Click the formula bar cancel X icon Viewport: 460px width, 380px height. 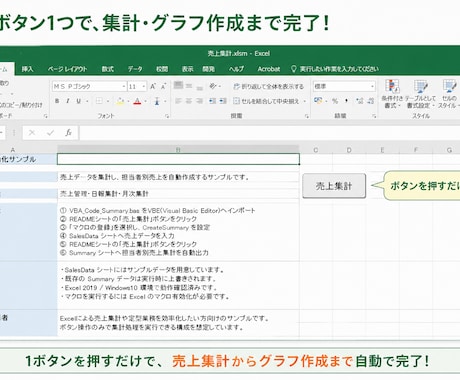(x=32, y=133)
